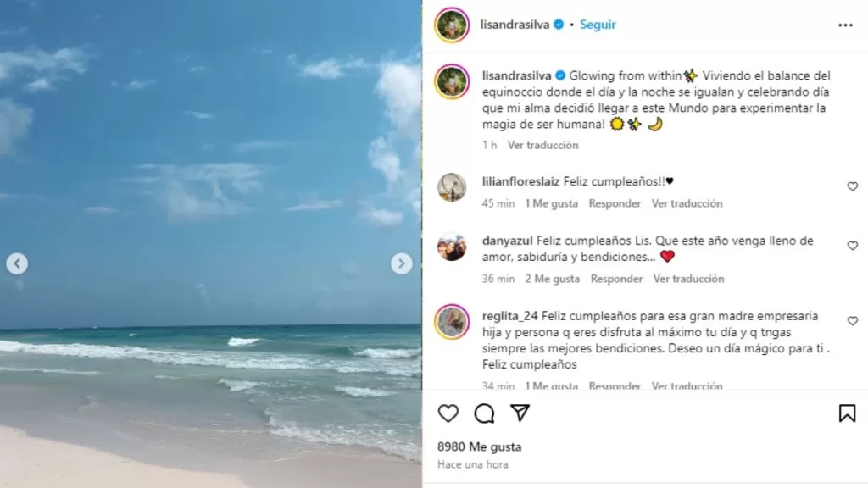This screenshot has height=488, width=868.
Task: Open the 2 Me gusta count on danyazul's comment
Action: click(553, 279)
